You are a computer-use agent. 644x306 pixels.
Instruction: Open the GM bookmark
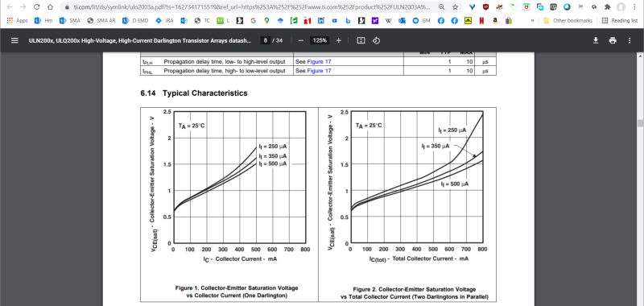click(421, 21)
